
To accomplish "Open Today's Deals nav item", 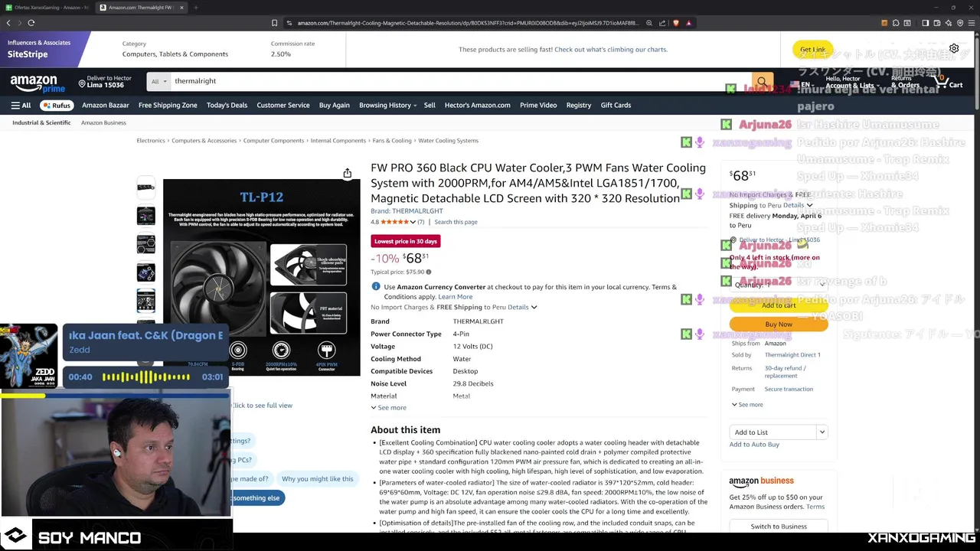I will pos(227,105).
